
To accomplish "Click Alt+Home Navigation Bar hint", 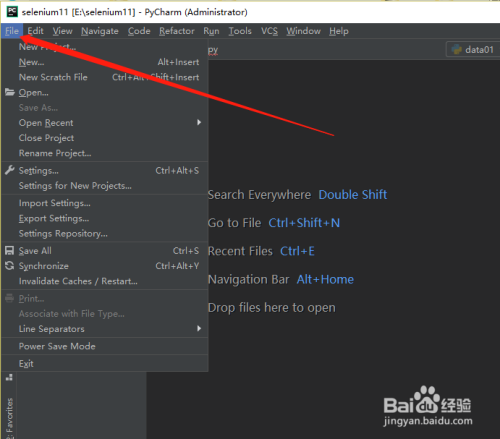I will point(325,279).
